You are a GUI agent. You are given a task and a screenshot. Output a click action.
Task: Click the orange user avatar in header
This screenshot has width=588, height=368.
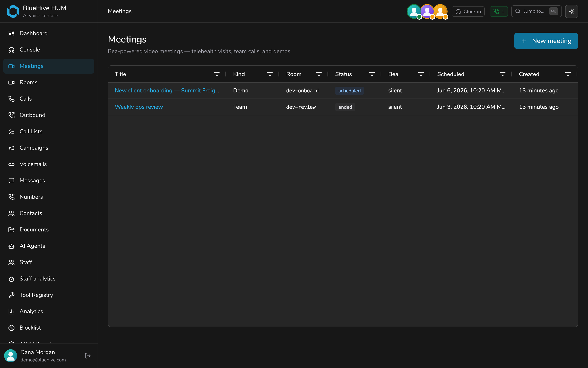point(440,11)
